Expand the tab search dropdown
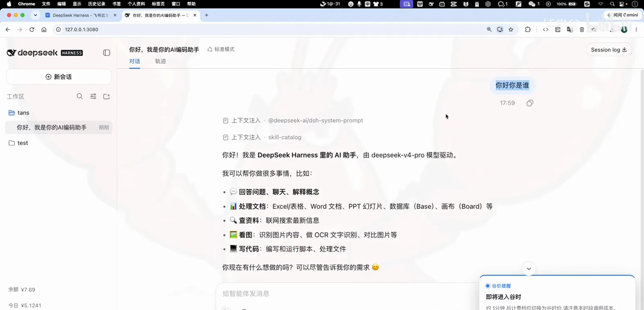644x310 pixels. tap(35, 15)
